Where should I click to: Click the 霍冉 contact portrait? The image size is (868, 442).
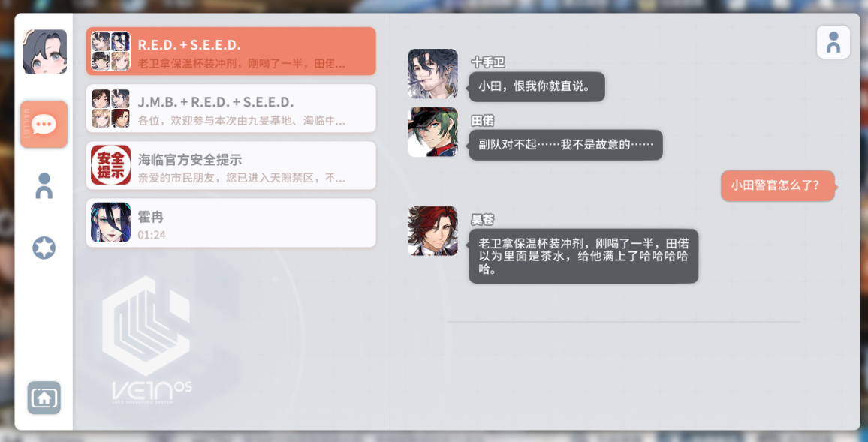click(x=110, y=222)
